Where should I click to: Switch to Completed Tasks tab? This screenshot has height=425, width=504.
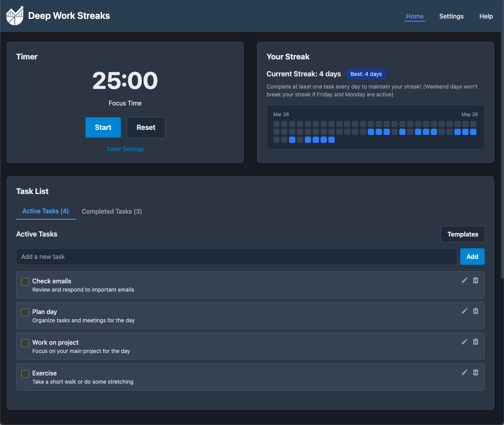(x=112, y=211)
